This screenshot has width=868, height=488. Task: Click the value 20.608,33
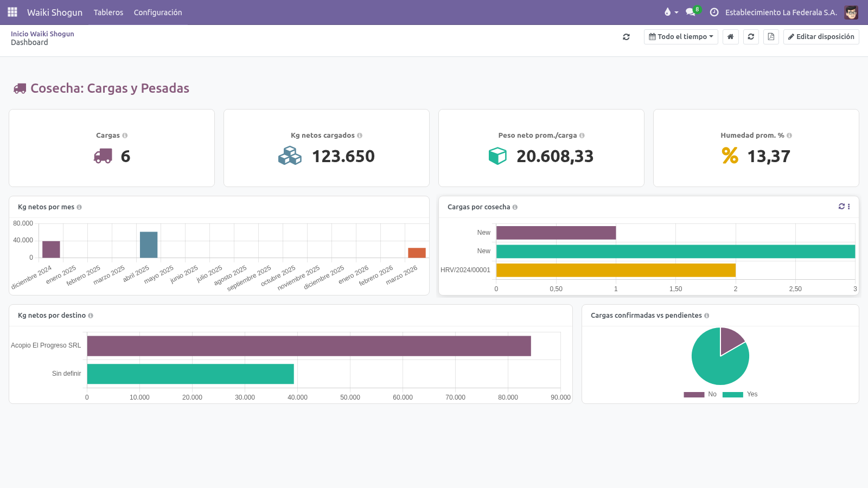[x=555, y=156]
